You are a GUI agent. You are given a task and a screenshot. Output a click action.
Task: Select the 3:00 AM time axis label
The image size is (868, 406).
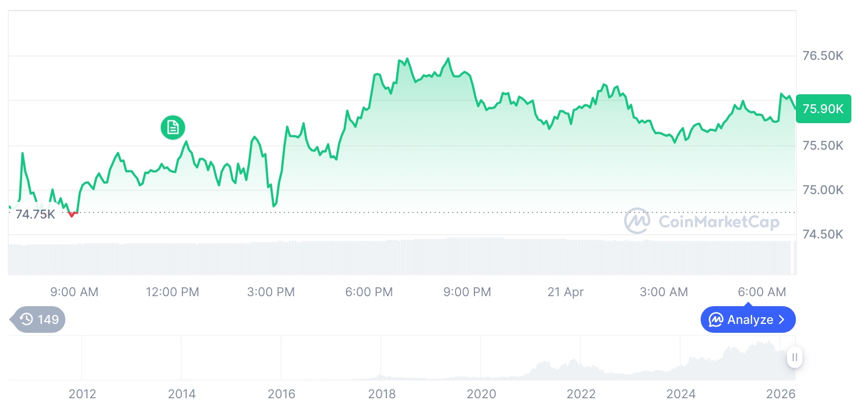tap(663, 292)
